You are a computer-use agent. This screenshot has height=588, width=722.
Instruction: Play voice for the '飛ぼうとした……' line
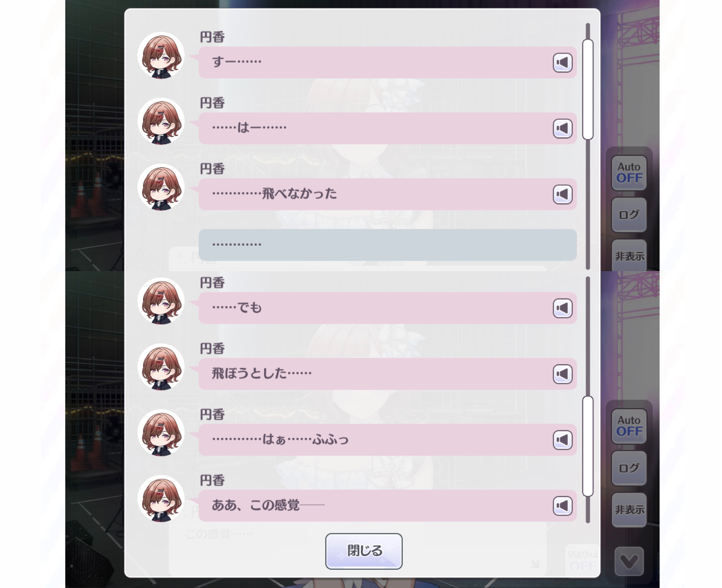pos(563,374)
